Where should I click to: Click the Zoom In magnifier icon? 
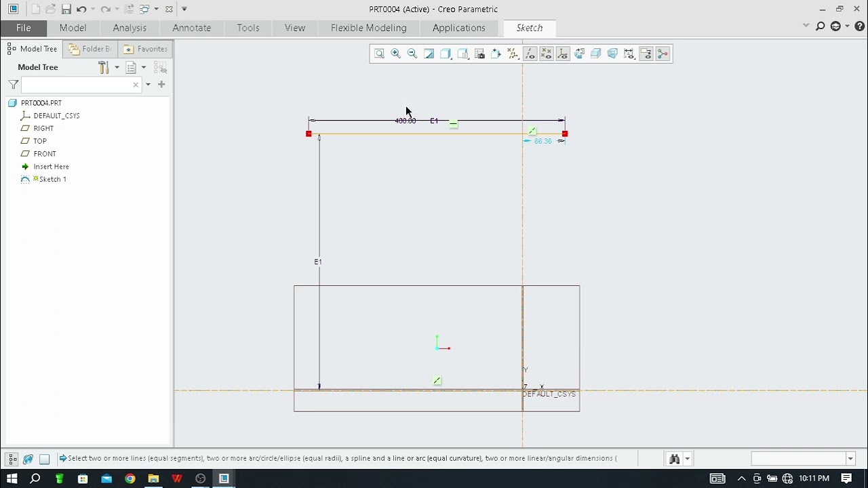395,54
